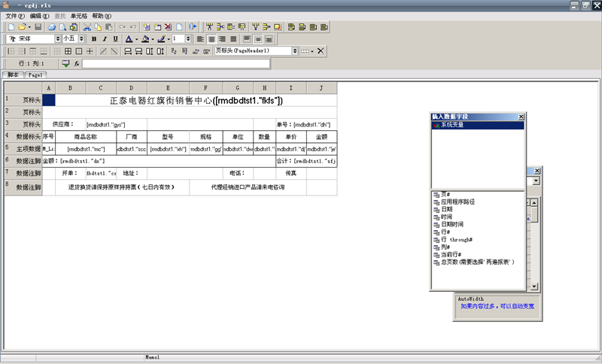The width and height of the screenshot is (602, 364).
Task: Align cell text to the right
Action: 222,39
